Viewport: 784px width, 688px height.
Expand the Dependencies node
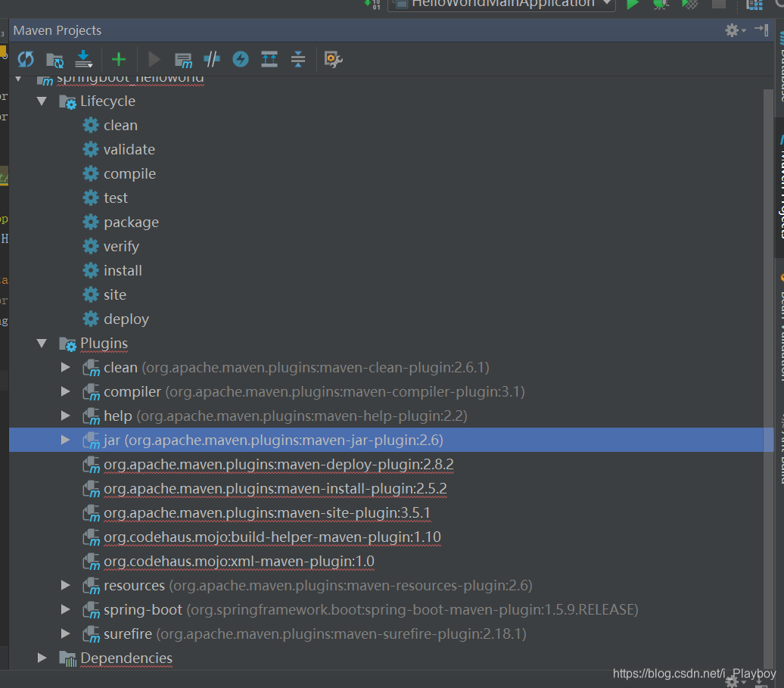[x=42, y=658]
